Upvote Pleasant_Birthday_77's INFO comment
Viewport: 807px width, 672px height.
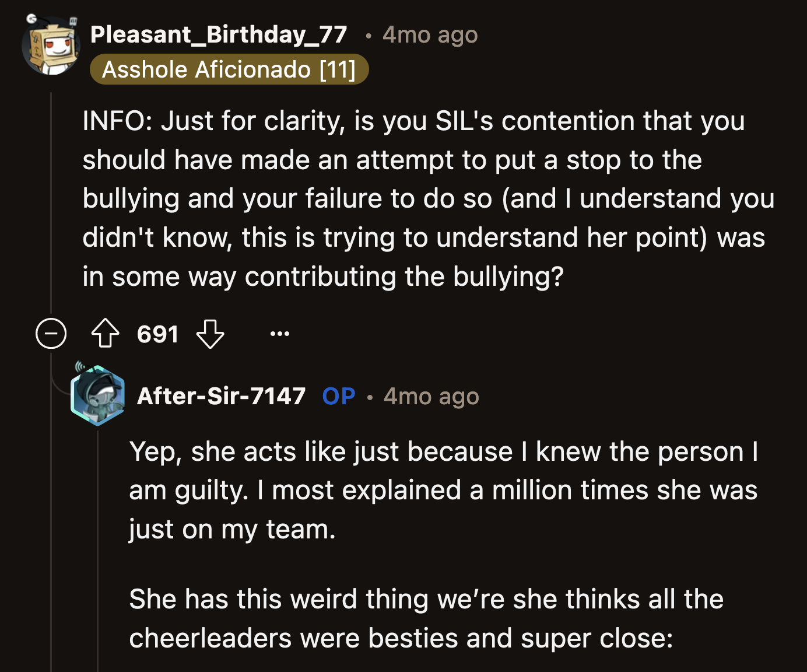coord(105,333)
